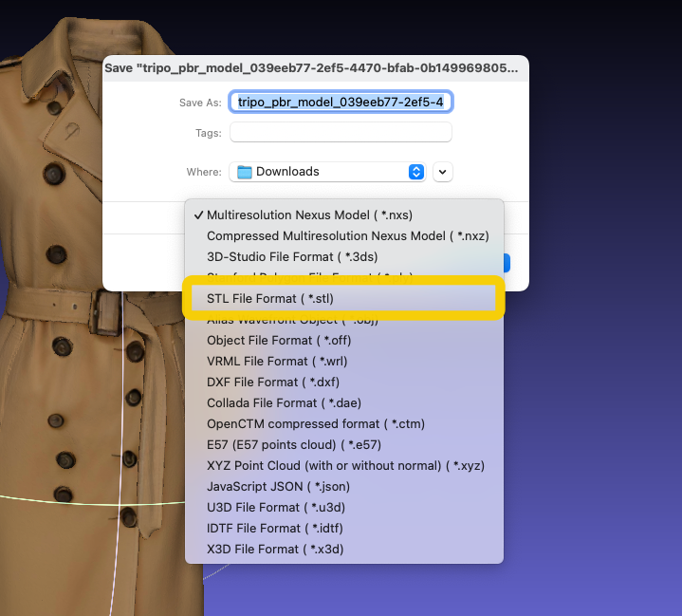Click the Downloads folder icon
The width and height of the screenshot is (682, 616).
(245, 172)
